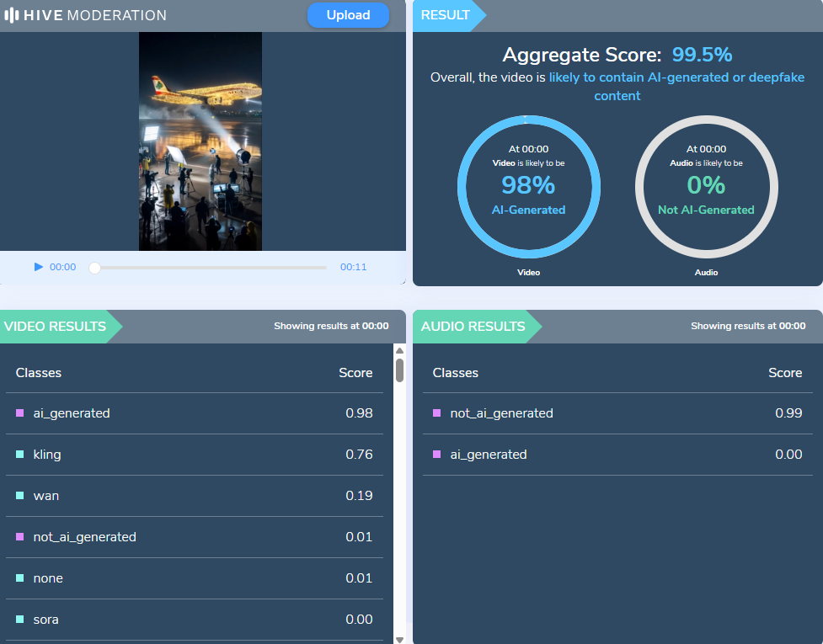Click the teal kling class marker
This screenshot has height=644, width=823.
point(20,455)
